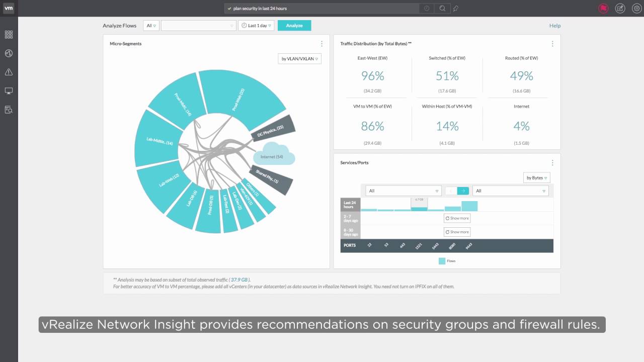Open the Traffic Distribution options menu

click(552, 44)
